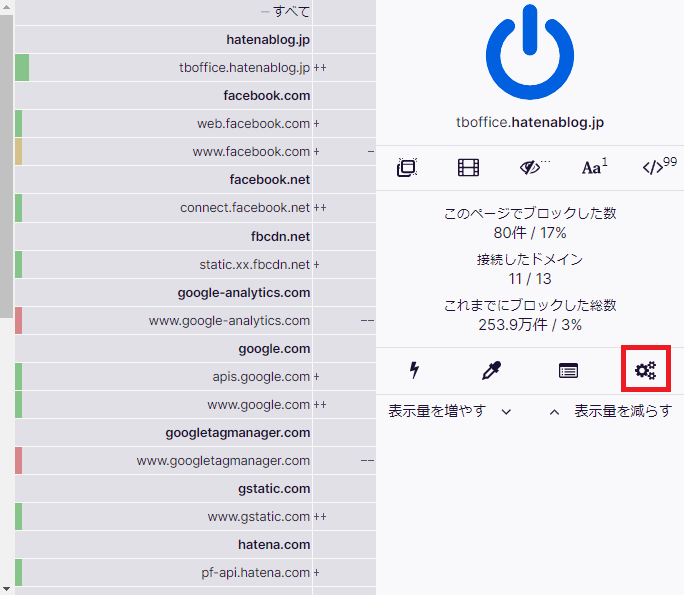Select the hatenablog.jp domain row
This screenshot has height=595, width=684.
(x=195, y=40)
